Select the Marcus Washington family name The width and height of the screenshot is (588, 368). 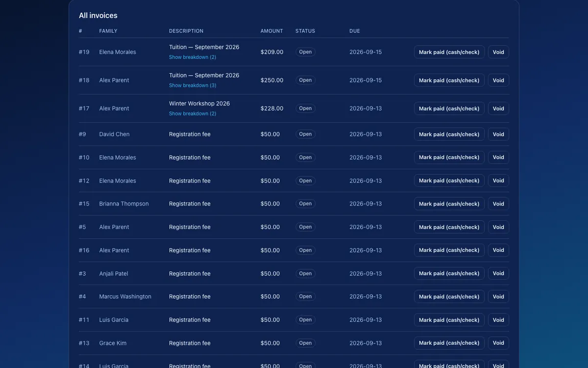[x=125, y=297]
